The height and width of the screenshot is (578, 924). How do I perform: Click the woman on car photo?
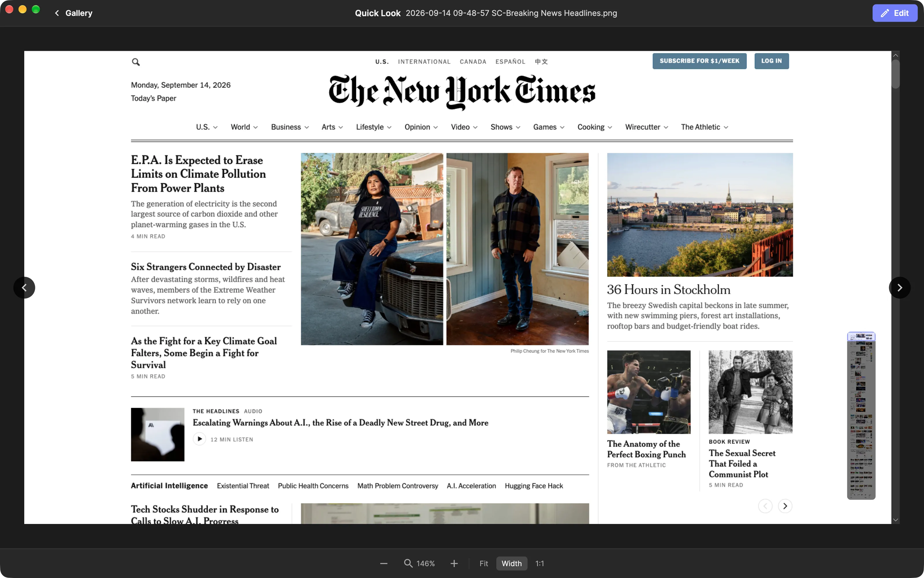372,249
